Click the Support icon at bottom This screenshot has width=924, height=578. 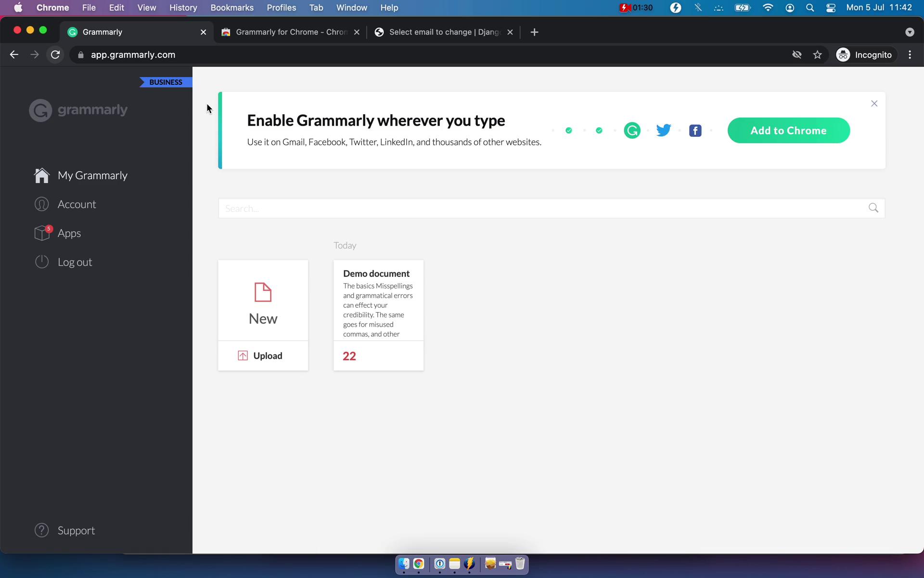pyautogui.click(x=41, y=530)
